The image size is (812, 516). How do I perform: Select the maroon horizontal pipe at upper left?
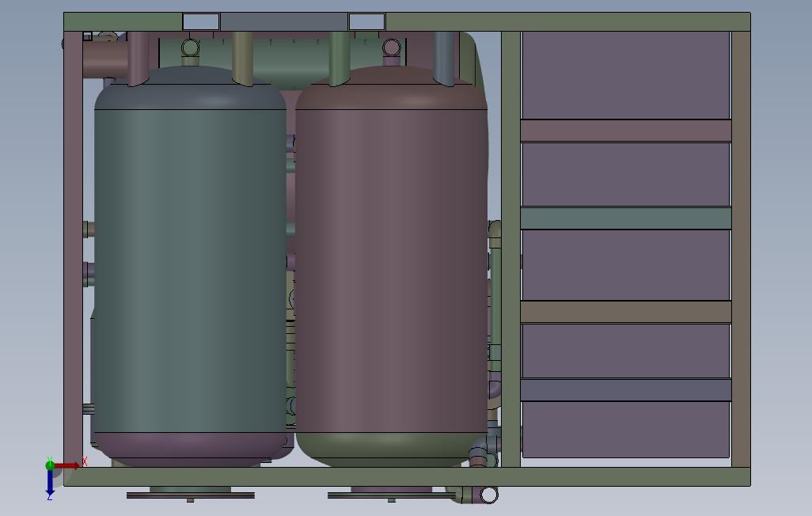coord(105,59)
